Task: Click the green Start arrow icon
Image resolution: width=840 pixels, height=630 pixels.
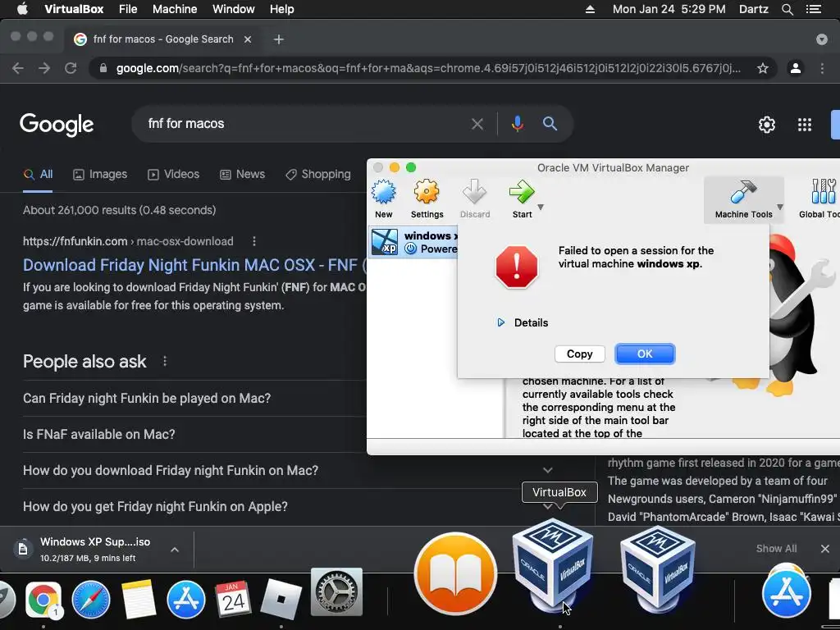Action: pyautogui.click(x=521, y=192)
